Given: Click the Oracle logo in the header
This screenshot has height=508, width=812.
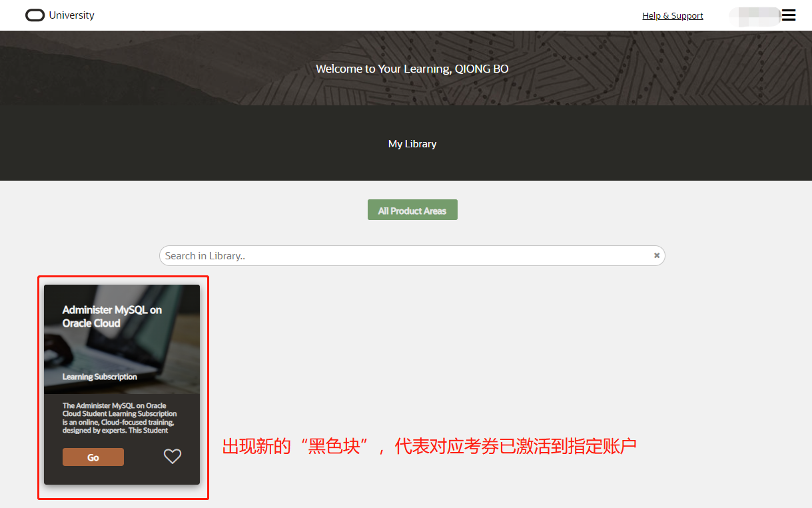Looking at the screenshot, I should (x=35, y=15).
